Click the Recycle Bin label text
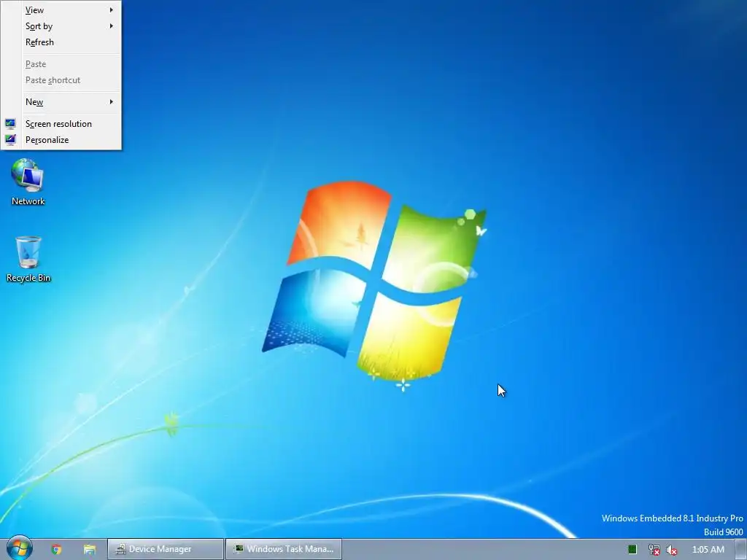This screenshot has height=560, width=747. [x=28, y=278]
